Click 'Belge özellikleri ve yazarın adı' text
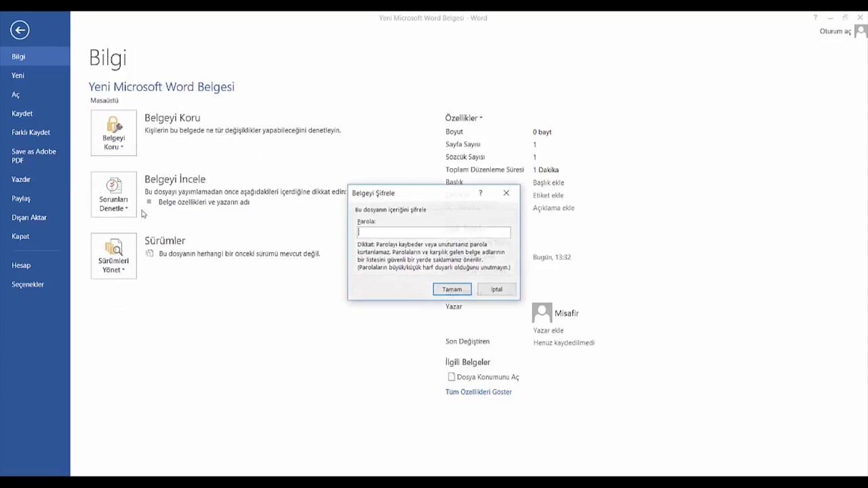 tap(203, 202)
